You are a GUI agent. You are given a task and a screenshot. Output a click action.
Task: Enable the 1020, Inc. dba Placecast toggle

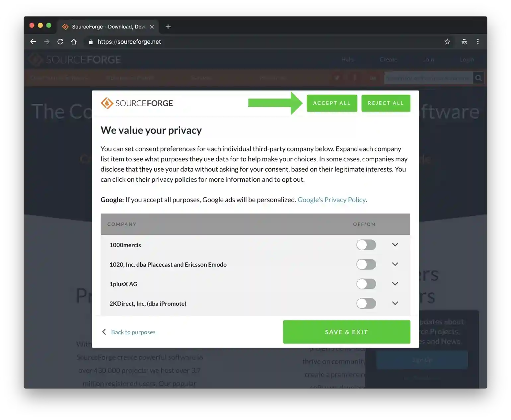(x=366, y=265)
